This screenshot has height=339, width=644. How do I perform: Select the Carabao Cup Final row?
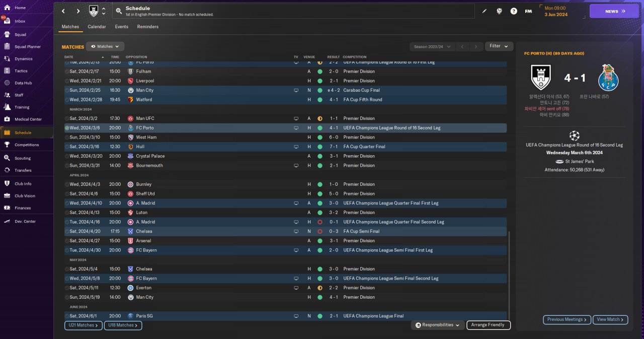pyautogui.click(x=285, y=90)
